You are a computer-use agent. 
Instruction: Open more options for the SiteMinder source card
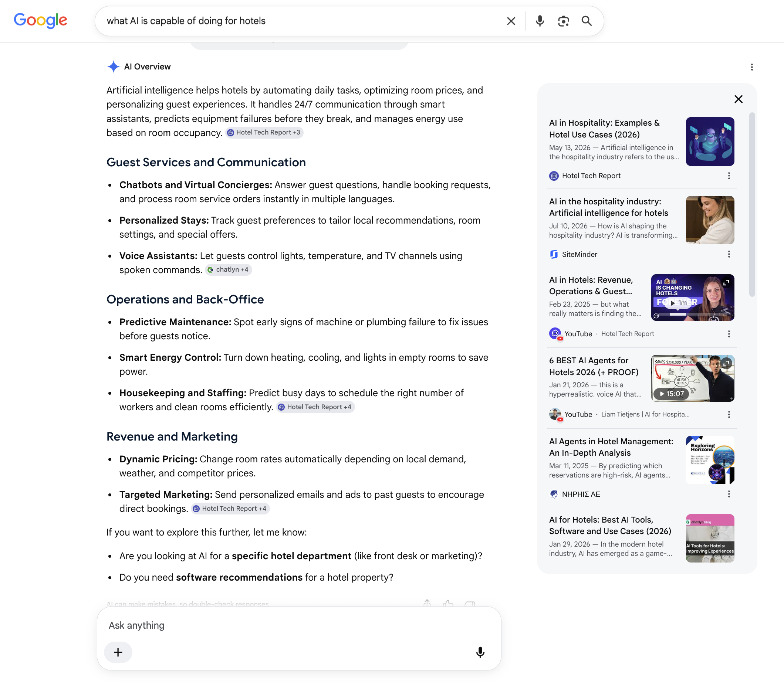[729, 254]
